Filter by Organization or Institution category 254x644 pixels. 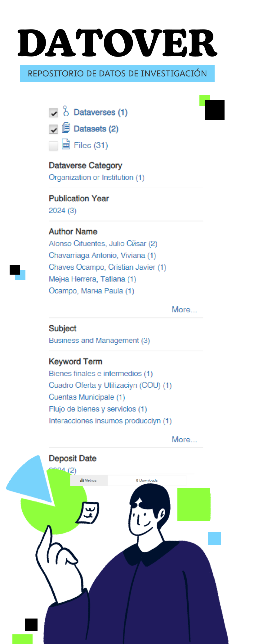[x=96, y=178]
